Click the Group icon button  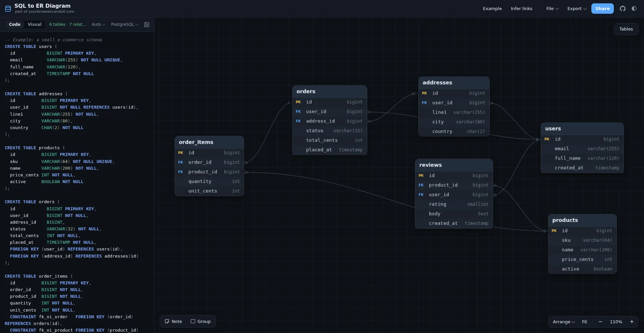pyautogui.click(x=201, y=321)
